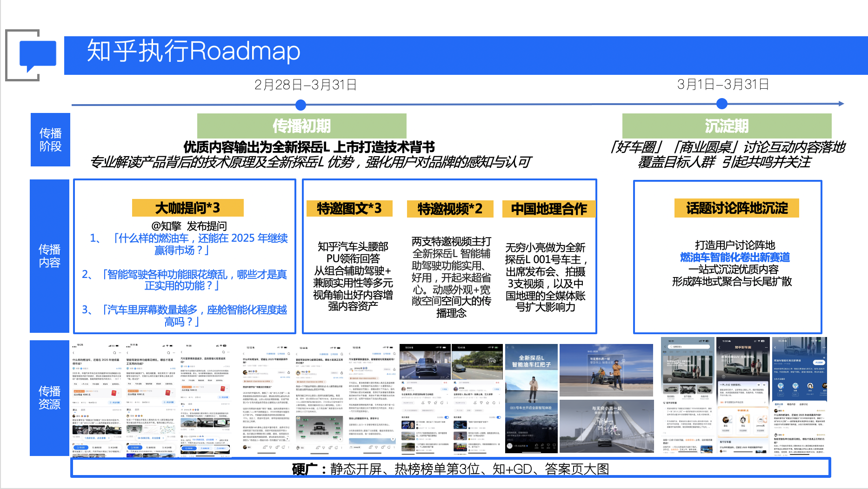Viewport: 868px width, 489px height.
Task: Click the 话题讨论阵地沉淀 heading
Action: [x=737, y=208]
